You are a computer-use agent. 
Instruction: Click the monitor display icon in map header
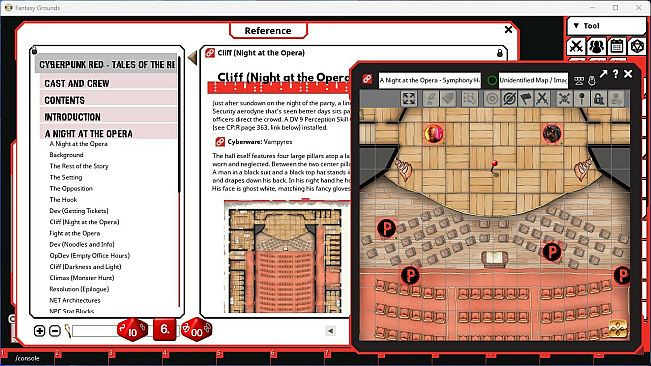(x=579, y=81)
